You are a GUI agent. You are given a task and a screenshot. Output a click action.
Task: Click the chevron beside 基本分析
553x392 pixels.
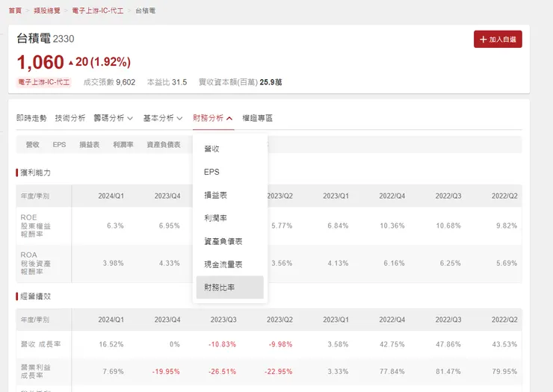pos(179,119)
